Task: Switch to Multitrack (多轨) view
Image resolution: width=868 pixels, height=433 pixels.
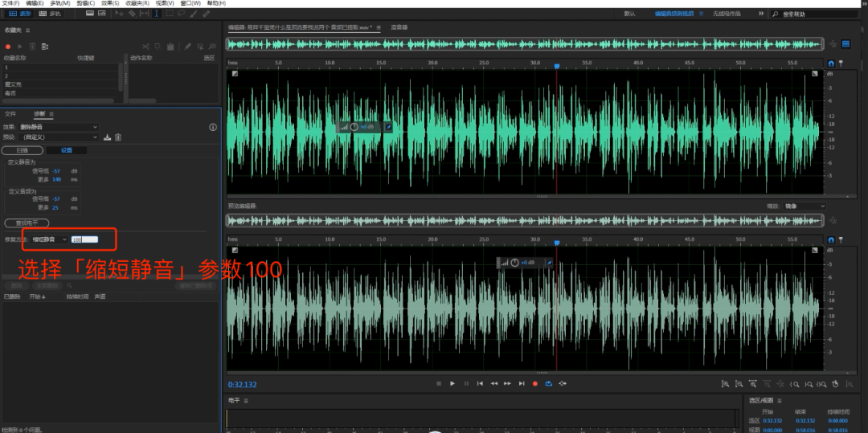Action: pyautogui.click(x=50, y=14)
